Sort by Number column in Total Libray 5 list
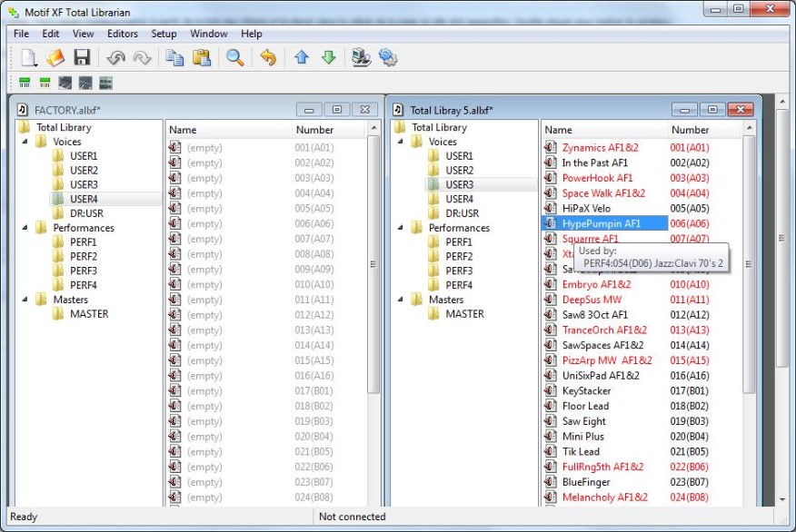 704,130
